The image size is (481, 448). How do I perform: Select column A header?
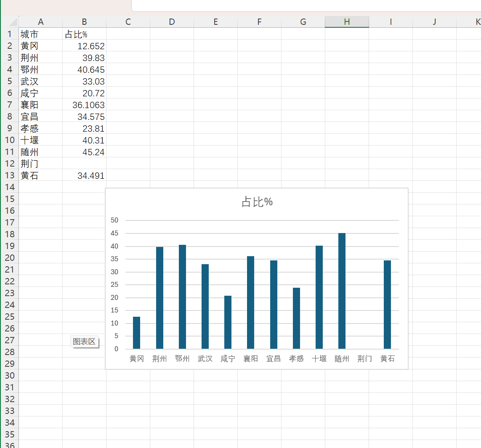click(x=40, y=22)
